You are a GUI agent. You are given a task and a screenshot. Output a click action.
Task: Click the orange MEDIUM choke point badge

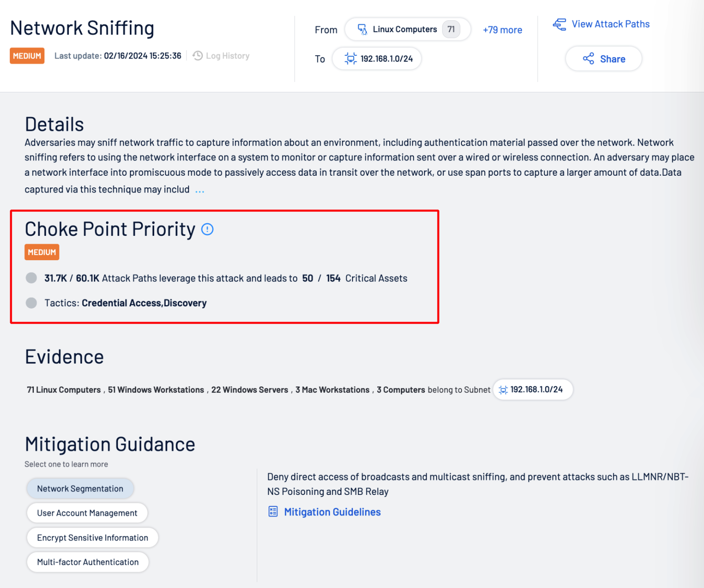42,252
